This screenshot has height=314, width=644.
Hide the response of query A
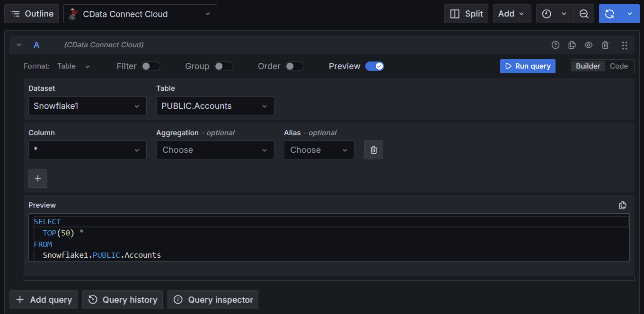click(x=589, y=45)
